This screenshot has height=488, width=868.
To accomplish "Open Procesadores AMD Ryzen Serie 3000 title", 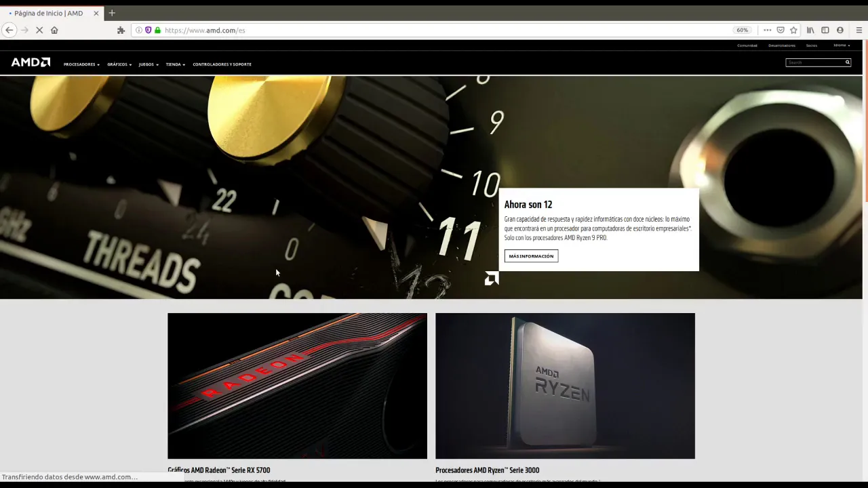I will (x=488, y=470).
